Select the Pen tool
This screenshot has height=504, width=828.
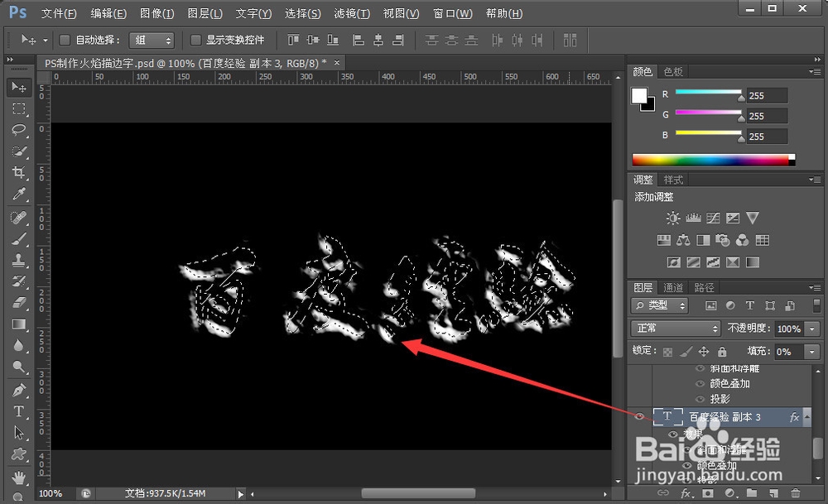tap(19, 391)
